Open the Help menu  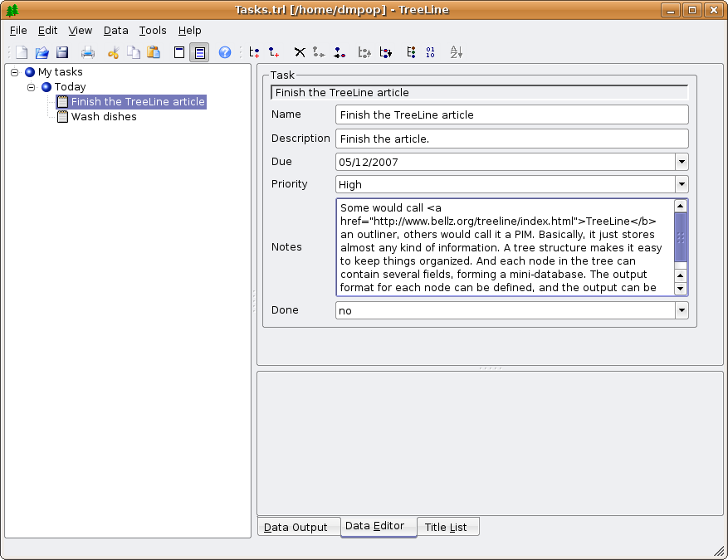[x=189, y=31]
